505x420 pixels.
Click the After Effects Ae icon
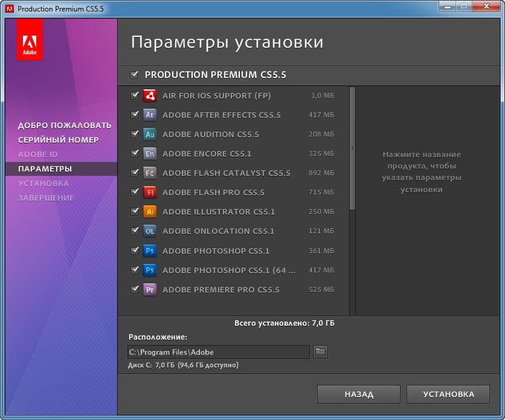[150, 115]
